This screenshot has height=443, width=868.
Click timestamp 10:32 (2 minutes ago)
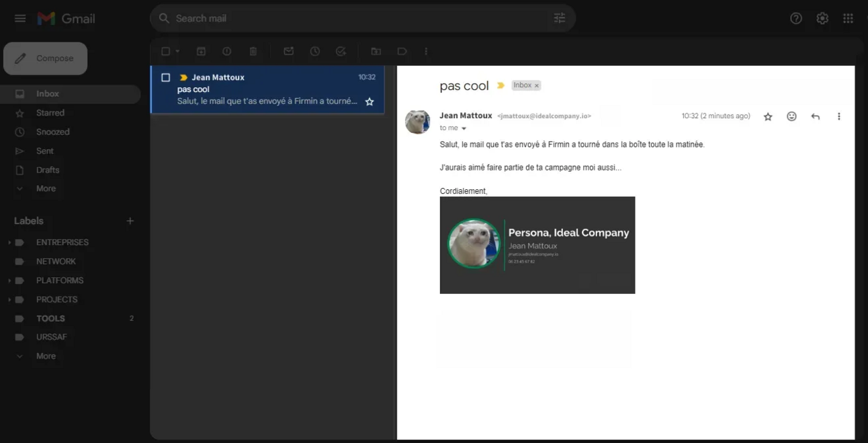tap(715, 116)
